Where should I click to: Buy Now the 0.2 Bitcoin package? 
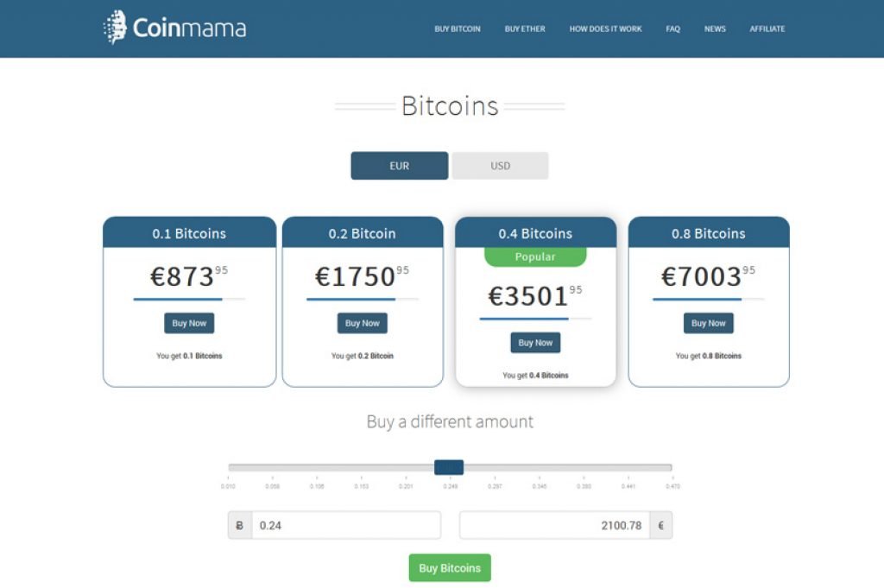(363, 323)
